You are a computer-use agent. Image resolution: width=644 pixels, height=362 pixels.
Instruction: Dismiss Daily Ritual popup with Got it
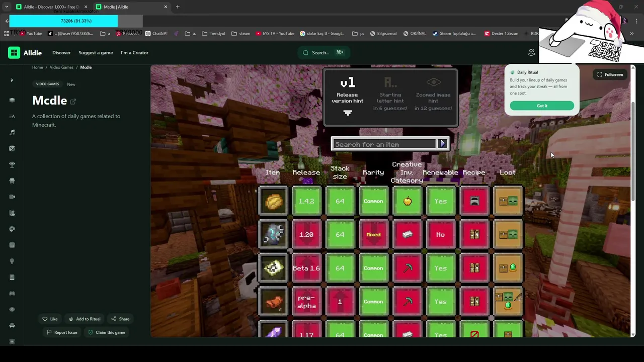pos(542,106)
